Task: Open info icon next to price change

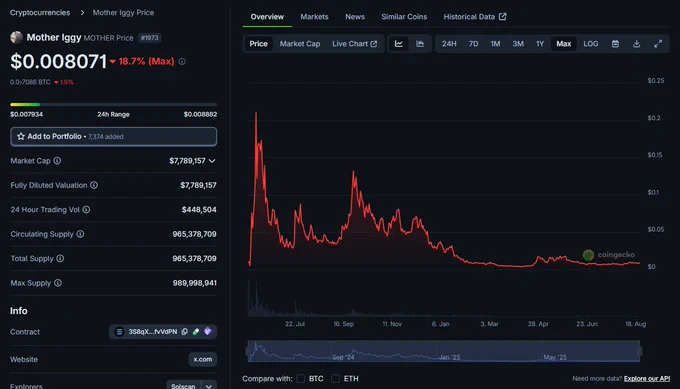Action: [x=182, y=62]
